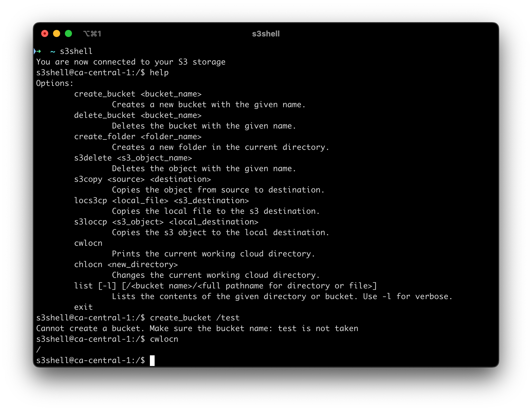This screenshot has width=532, height=411.
Task: Select the 'create_folder <folder_name>' help entry
Action: click(138, 137)
